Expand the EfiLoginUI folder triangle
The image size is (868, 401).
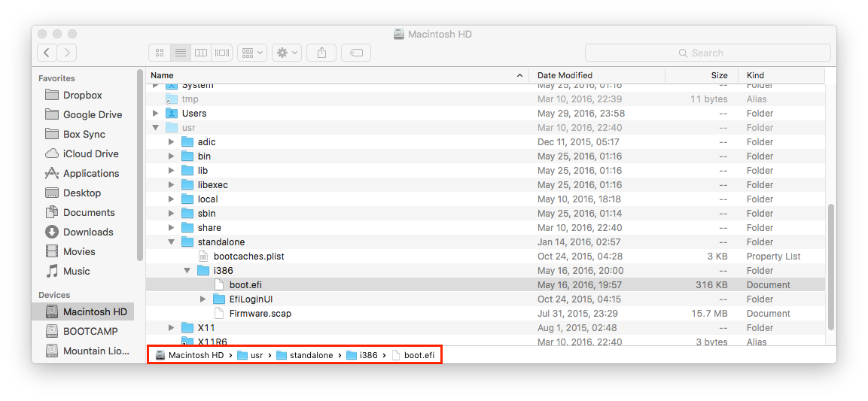(x=203, y=299)
